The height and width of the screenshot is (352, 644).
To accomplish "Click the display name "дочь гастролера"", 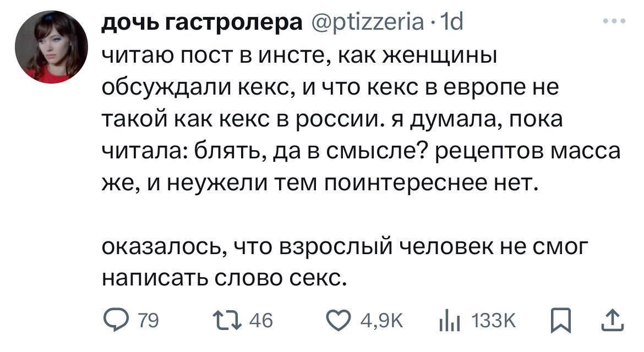I will pos(202,24).
